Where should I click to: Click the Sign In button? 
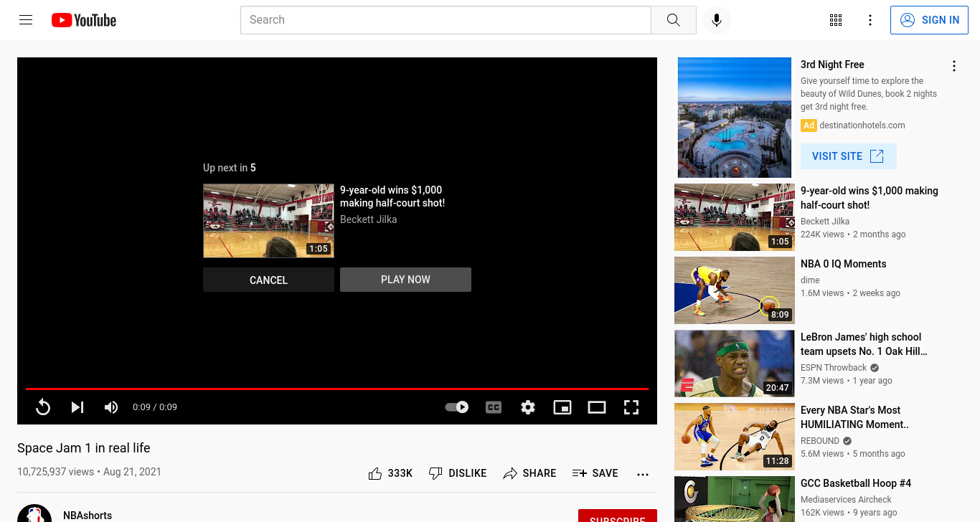point(929,20)
